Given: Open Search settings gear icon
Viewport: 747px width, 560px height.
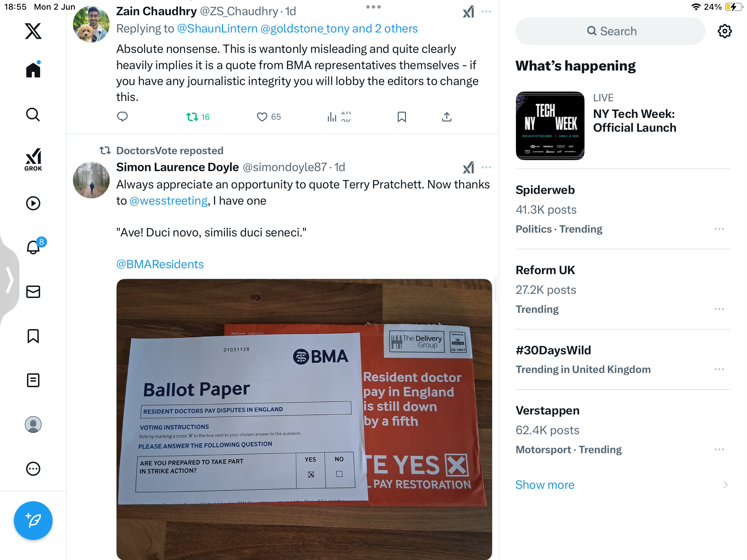Looking at the screenshot, I should 725,31.
